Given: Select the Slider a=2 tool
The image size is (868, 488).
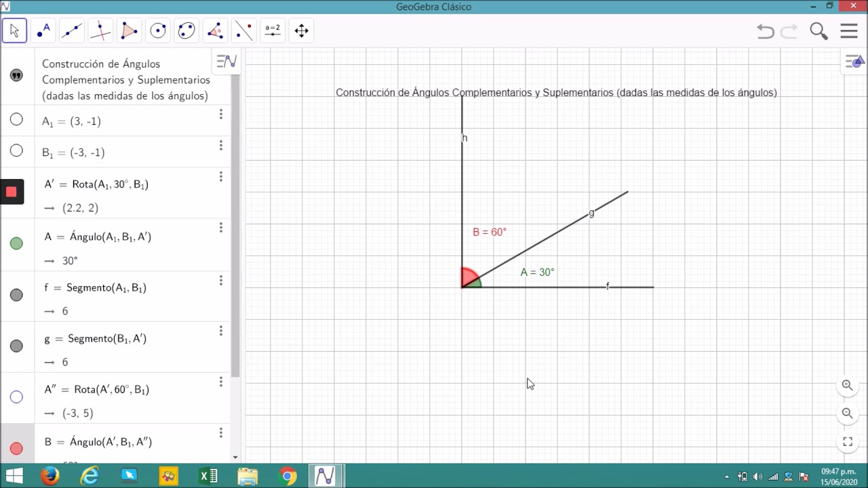Looking at the screenshot, I should tap(273, 30).
